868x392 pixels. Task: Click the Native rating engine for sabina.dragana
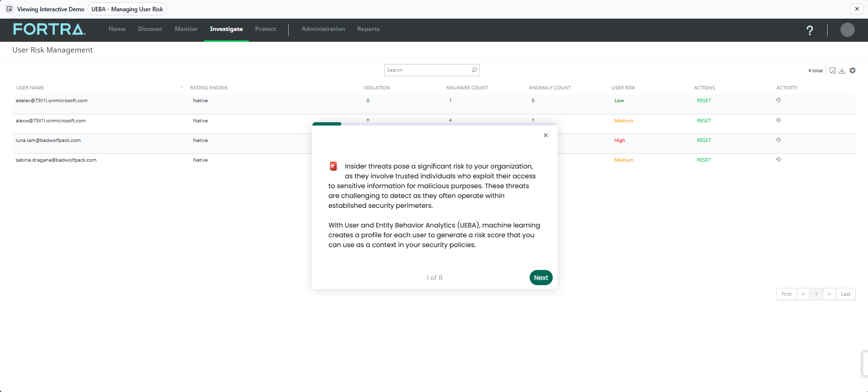pos(200,160)
